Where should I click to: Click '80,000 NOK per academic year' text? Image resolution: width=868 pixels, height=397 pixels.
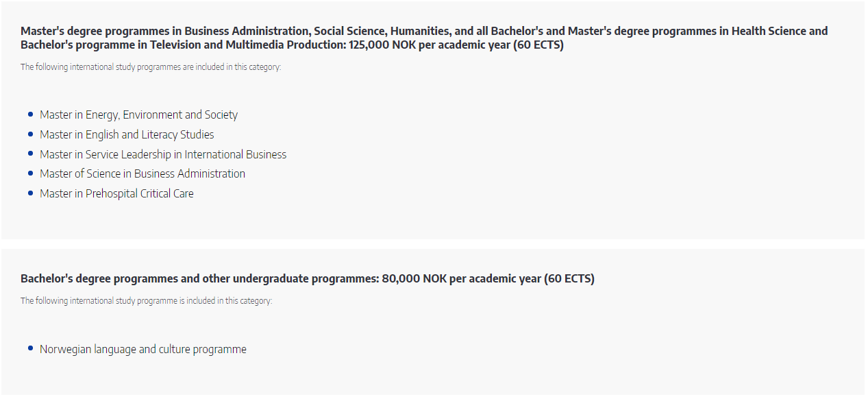[461, 279]
